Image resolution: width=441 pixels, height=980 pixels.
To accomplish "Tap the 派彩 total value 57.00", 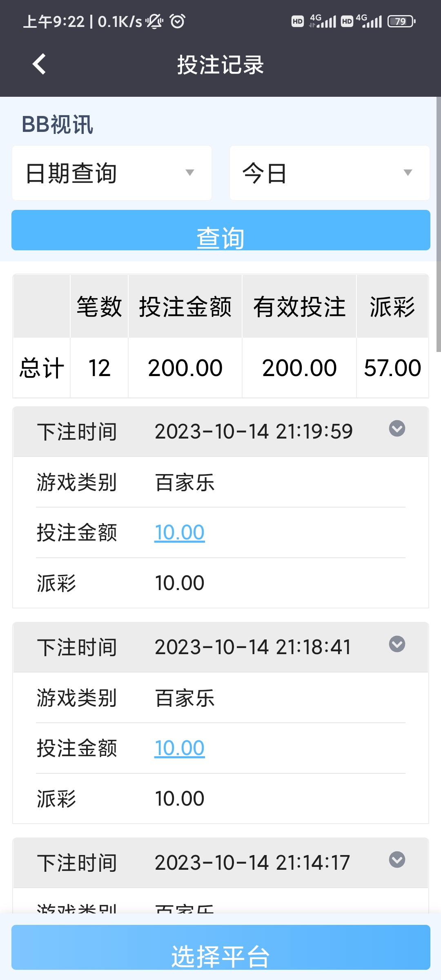I will tap(392, 368).
